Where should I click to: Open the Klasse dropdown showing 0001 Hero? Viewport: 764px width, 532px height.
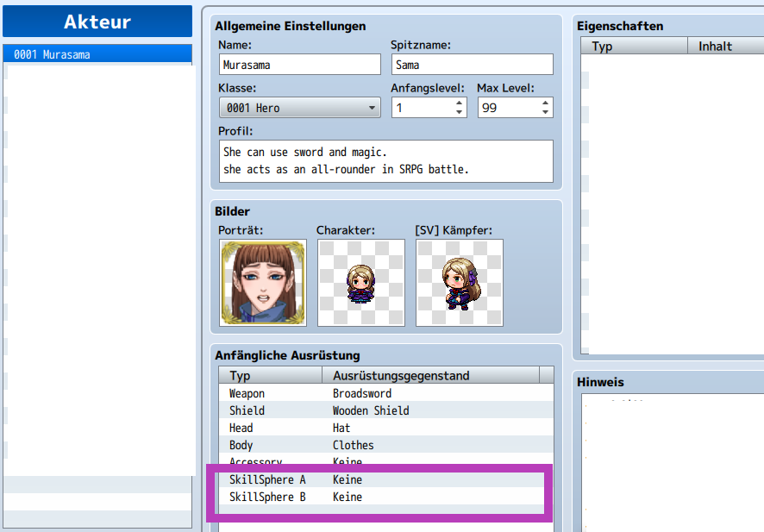tap(300, 107)
